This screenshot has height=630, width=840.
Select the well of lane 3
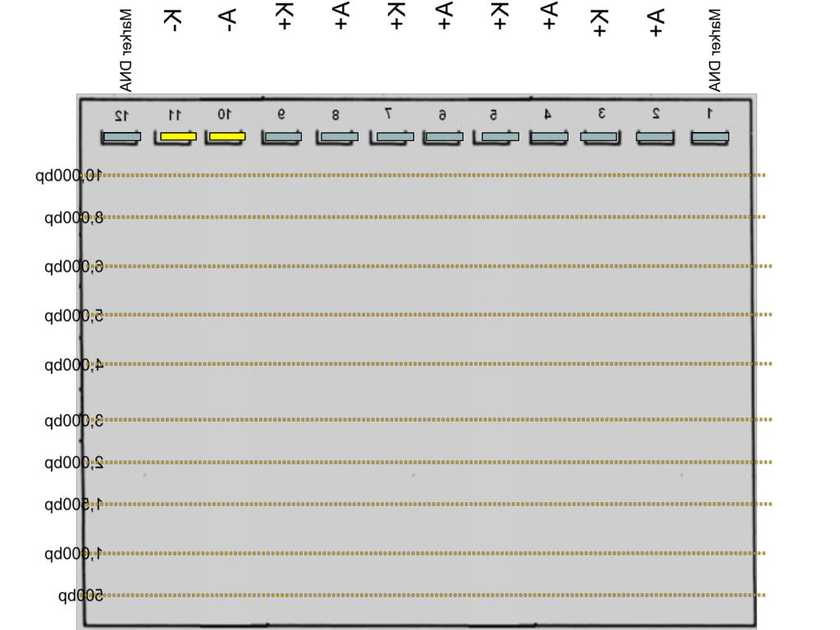(598, 137)
